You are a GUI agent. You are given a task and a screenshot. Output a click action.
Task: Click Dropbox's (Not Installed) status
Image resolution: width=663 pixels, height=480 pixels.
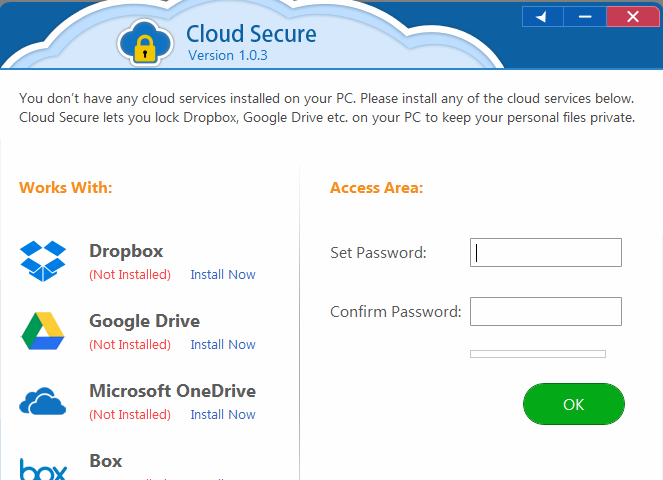pyautogui.click(x=130, y=274)
